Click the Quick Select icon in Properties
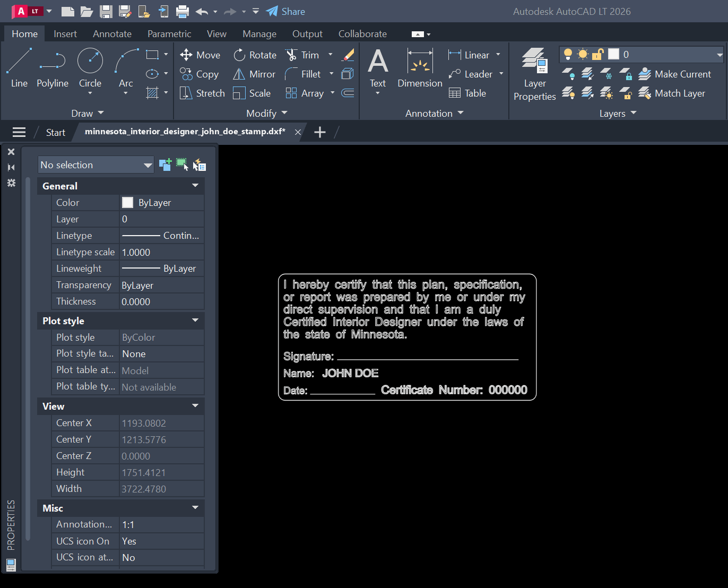This screenshot has height=588, width=728. (x=199, y=165)
